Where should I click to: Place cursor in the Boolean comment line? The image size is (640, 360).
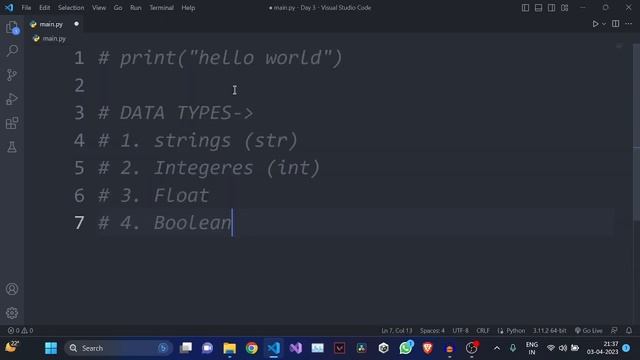(164, 223)
